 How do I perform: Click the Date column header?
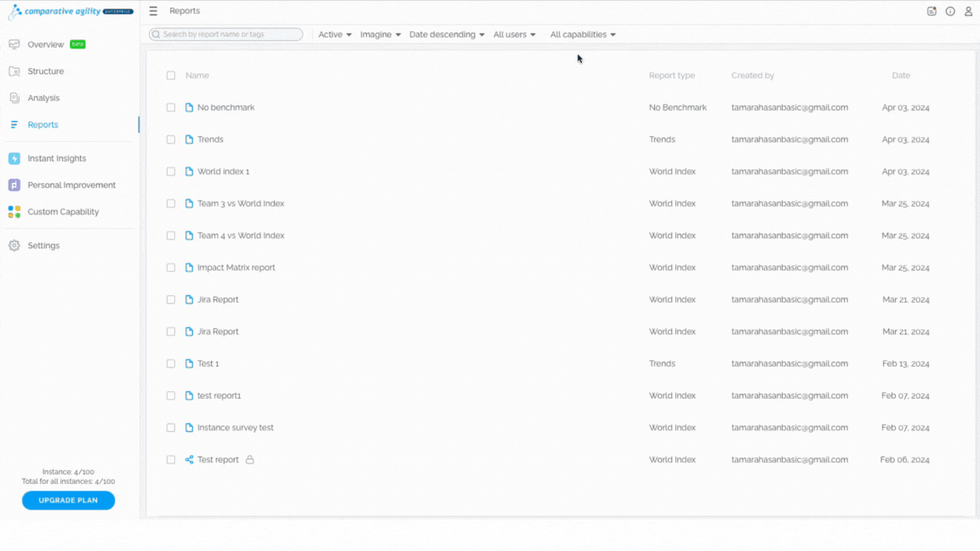901,76
